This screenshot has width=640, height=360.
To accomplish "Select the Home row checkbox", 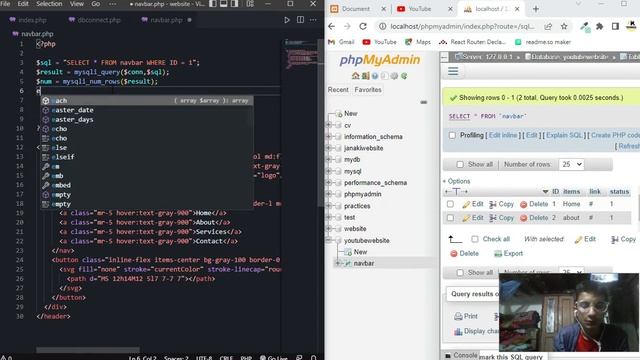I will click(450, 204).
